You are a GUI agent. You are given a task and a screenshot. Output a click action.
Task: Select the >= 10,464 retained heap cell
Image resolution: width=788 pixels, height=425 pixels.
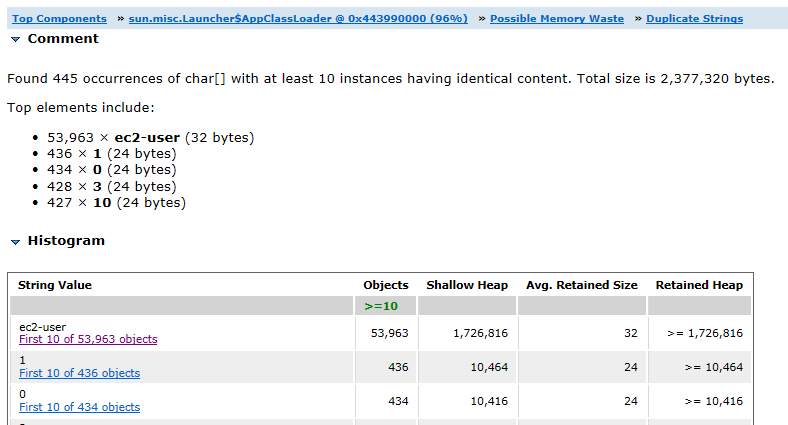click(x=700, y=367)
